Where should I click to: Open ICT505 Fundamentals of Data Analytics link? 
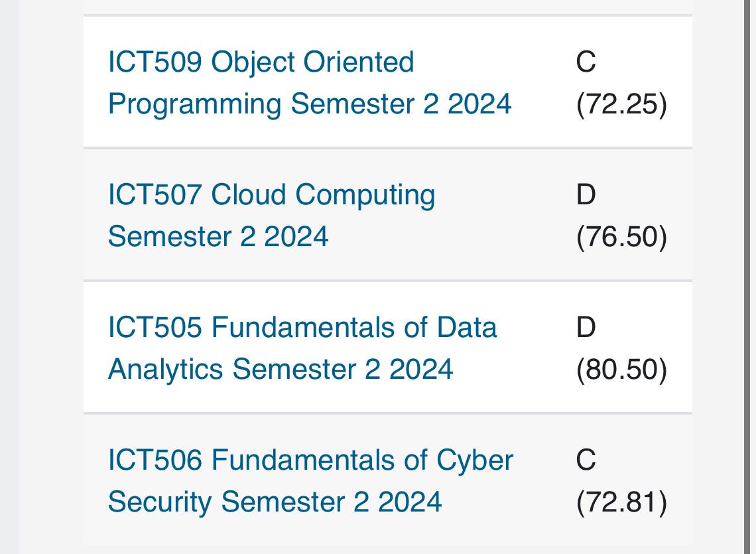(302, 348)
